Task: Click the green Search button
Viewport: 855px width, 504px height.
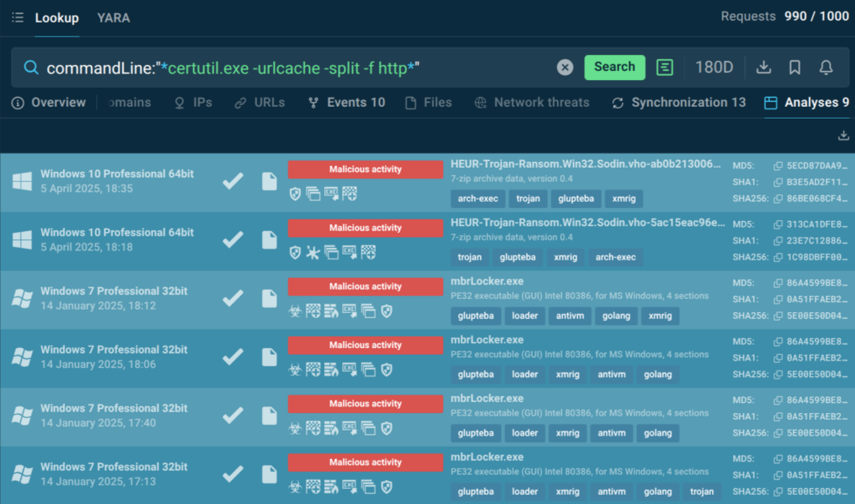Action: pyautogui.click(x=615, y=67)
